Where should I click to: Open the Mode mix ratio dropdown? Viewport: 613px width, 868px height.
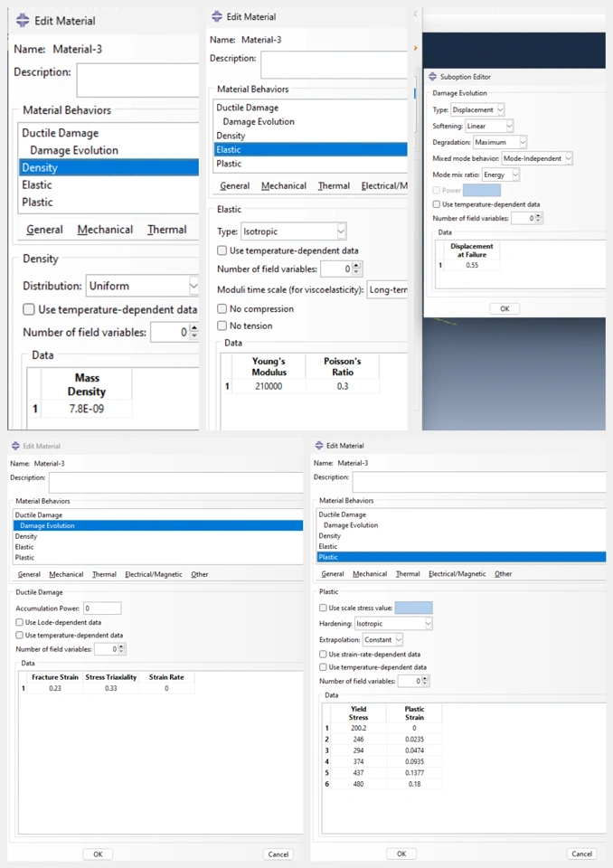(501, 175)
